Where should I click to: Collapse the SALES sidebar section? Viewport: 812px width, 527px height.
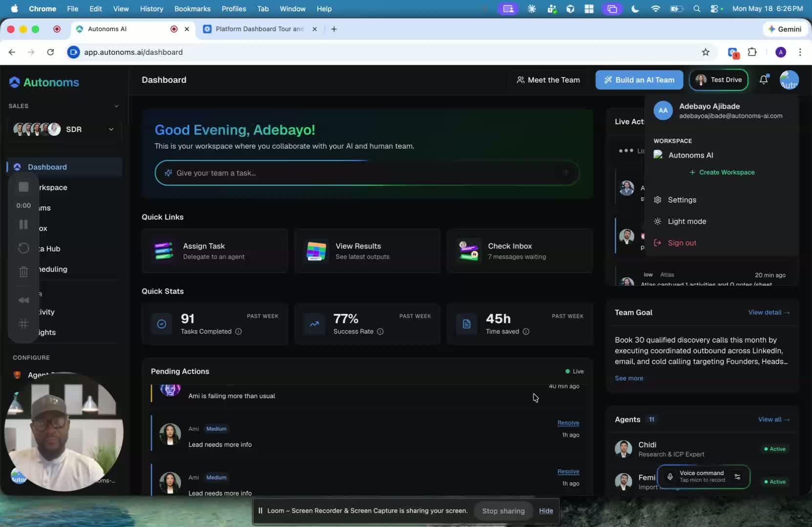(116, 106)
